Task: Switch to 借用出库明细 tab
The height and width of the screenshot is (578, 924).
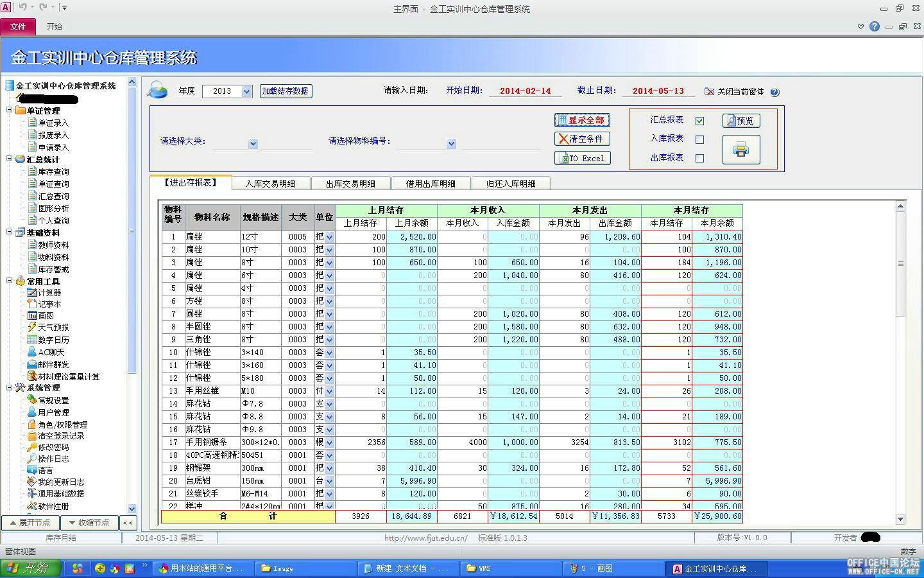Action: [x=431, y=184]
